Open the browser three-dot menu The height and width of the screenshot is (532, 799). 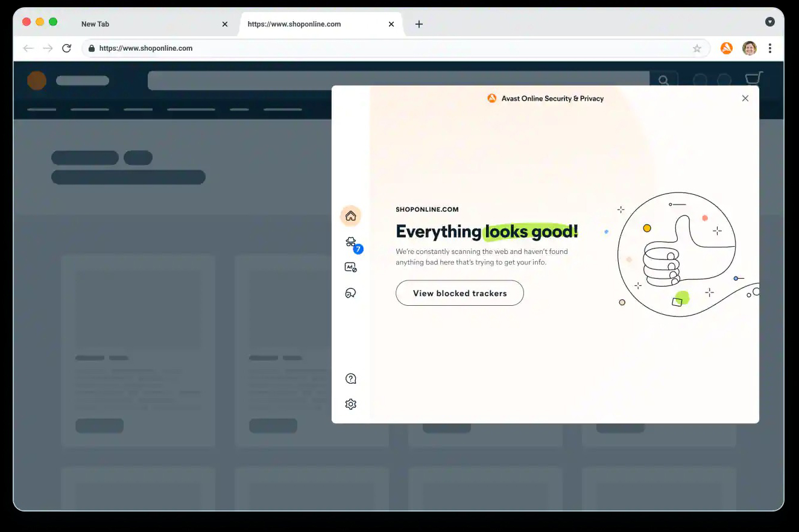pos(770,48)
